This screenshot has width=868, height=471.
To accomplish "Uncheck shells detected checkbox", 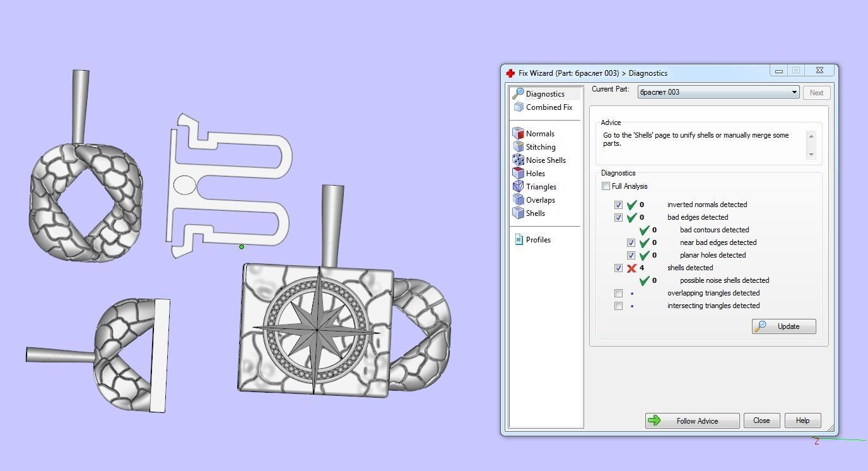I will (618, 268).
